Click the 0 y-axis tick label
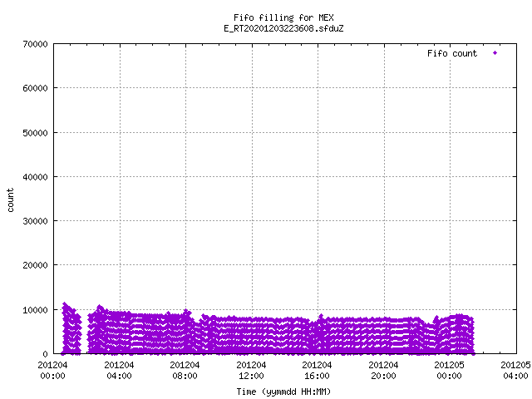 45,354
